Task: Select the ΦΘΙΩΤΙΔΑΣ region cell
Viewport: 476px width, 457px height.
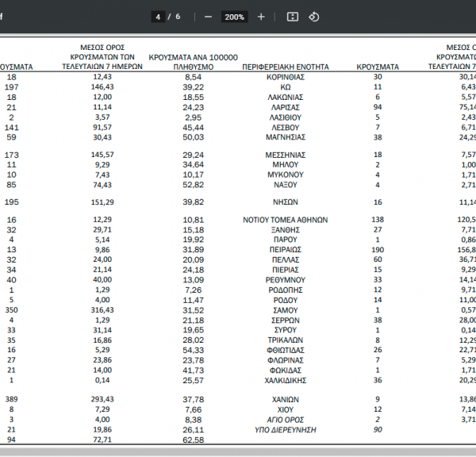Action: [x=286, y=351]
